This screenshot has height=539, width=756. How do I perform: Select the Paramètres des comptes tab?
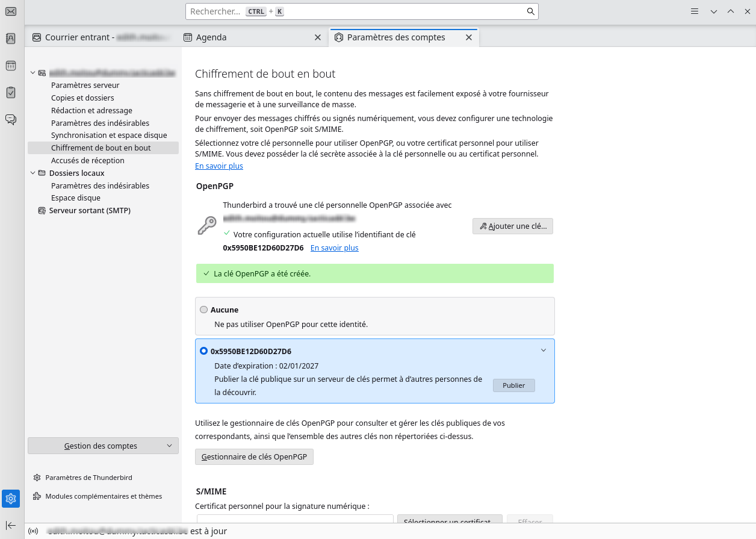404,37
